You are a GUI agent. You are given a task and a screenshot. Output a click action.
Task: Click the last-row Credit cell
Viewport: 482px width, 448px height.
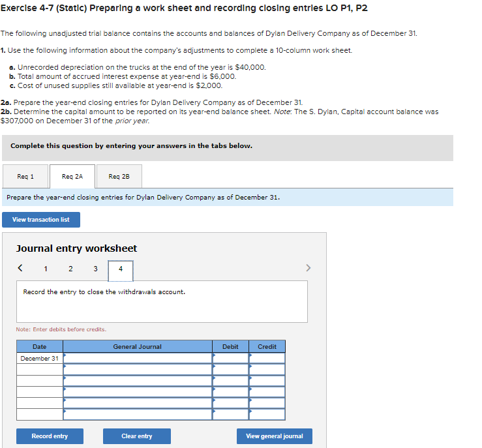267,415
